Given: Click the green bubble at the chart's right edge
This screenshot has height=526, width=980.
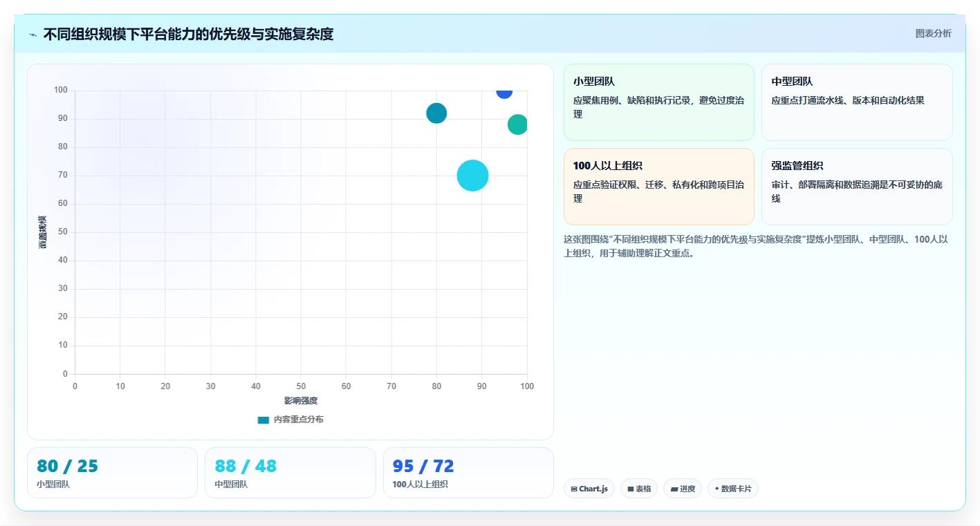Looking at the screenshot, I should [x=517, y=124].
